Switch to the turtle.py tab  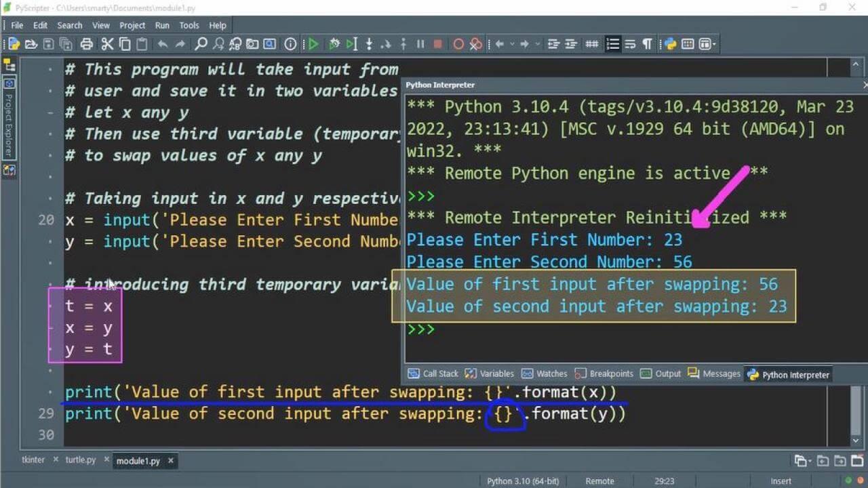(x=81, y=459)
